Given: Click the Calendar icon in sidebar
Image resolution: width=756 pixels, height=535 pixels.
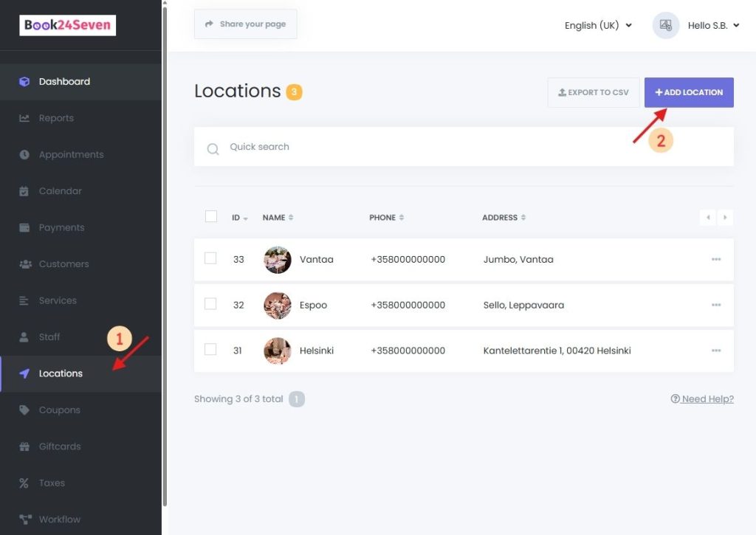Looking at the screenshot, I should pos(24,191).
